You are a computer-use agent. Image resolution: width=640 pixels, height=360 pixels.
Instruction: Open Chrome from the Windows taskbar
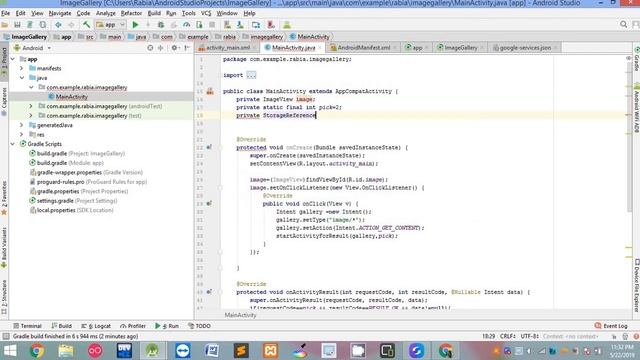coord(36,351)
